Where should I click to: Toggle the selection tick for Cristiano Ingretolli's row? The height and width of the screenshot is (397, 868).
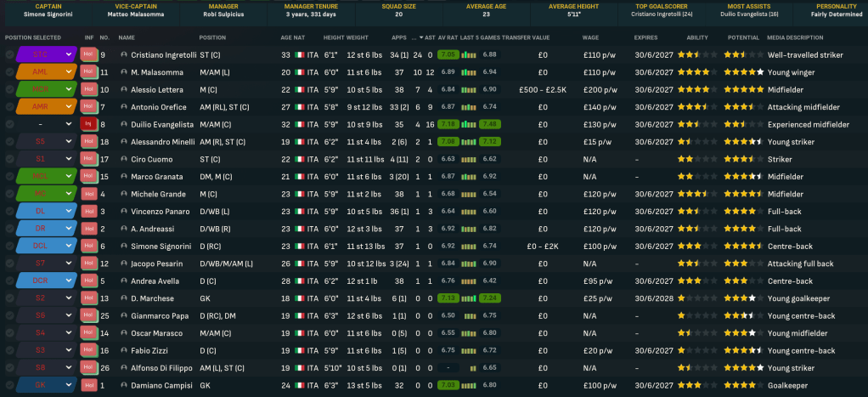9,54
